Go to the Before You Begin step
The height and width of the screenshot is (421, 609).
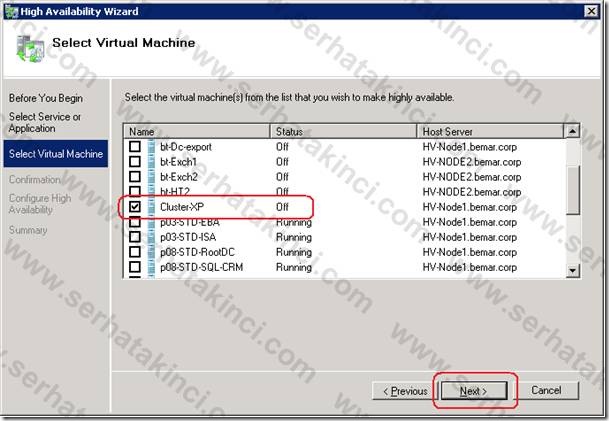tap(46, 98)
